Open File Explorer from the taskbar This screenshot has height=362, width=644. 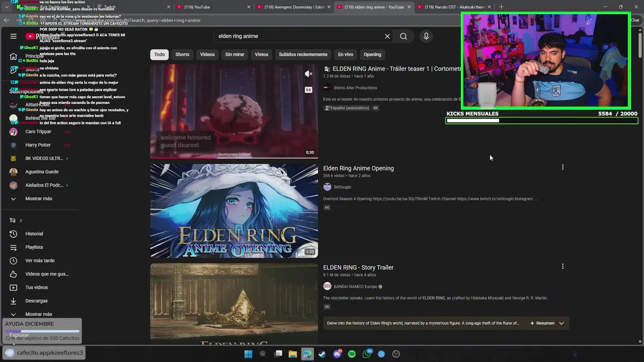click(x=293, y=354)
